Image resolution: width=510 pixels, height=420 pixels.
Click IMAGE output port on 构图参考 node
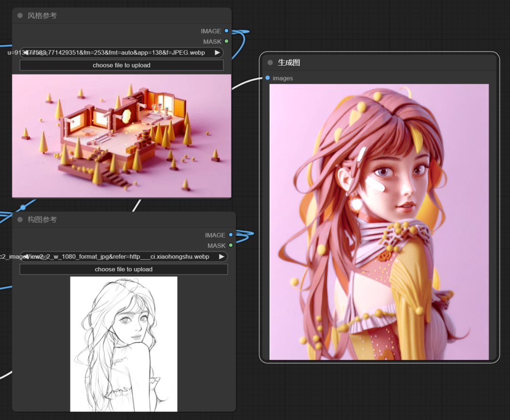tap(230, 235)
